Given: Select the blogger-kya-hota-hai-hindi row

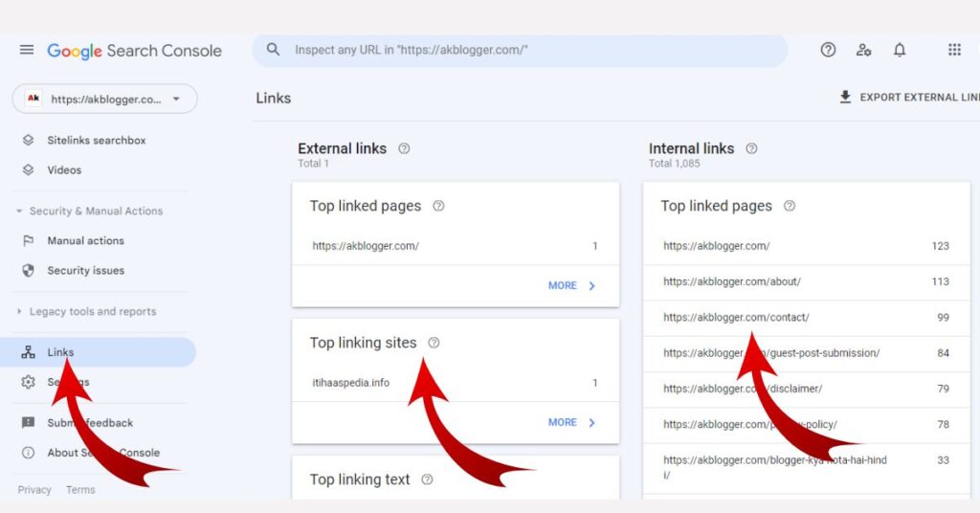Looking at the screenshot, I should (806, 467).
